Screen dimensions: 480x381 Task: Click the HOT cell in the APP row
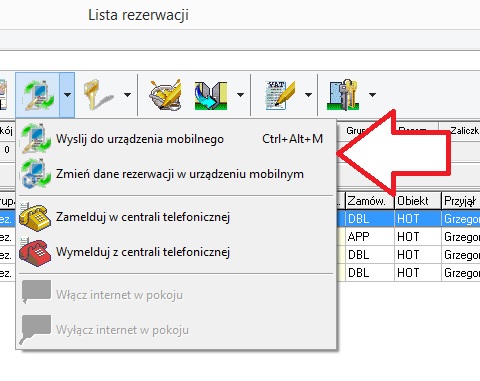(x=418, y=237)
